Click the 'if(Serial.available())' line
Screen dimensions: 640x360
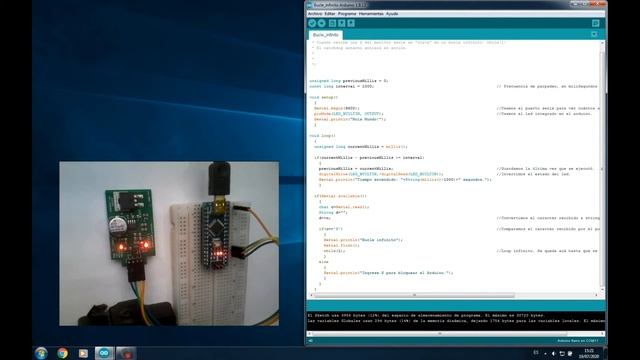[340, 196]
